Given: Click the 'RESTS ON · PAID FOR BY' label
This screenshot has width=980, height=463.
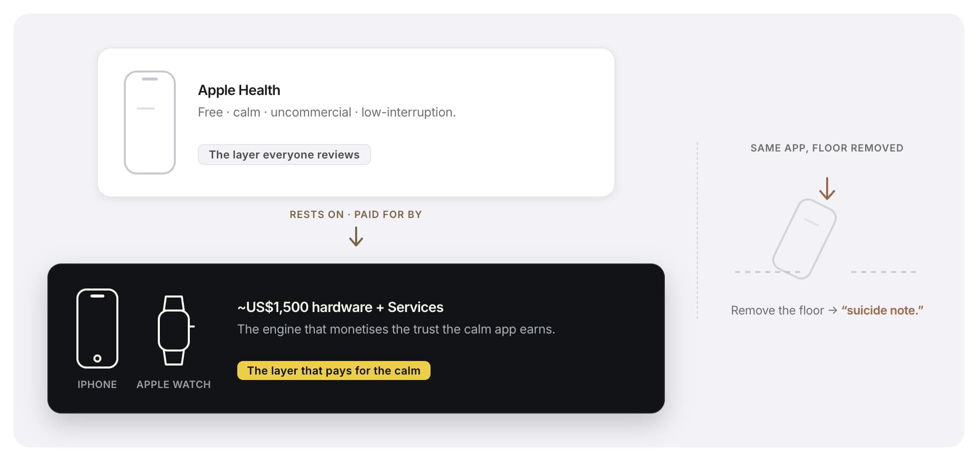Looking at the screenshot, I should [x=356, y=214].
